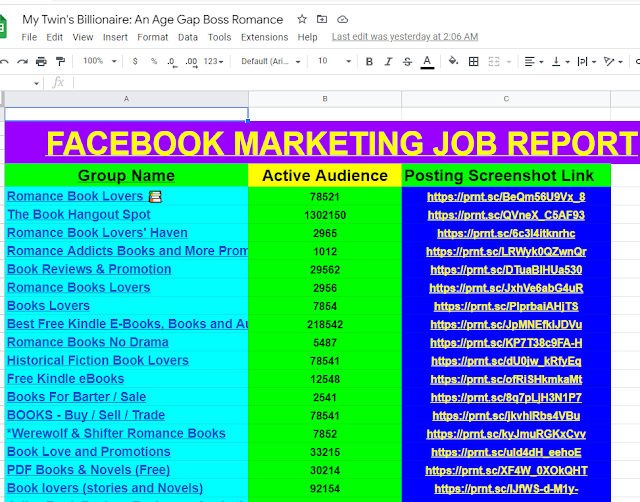The height and width of the screenshot is (502, 640).
Task: Open the Edit menu
Action: pyautogui.click(x=54, y=37)
